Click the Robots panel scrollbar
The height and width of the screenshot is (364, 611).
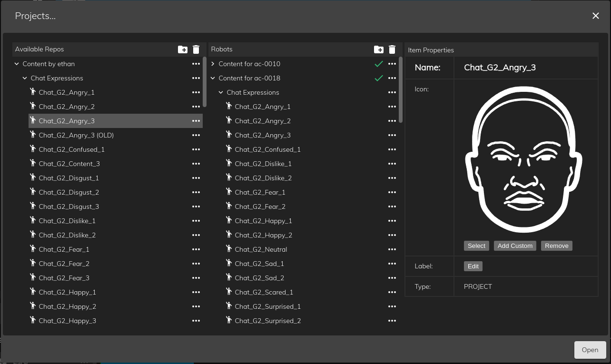401,89
